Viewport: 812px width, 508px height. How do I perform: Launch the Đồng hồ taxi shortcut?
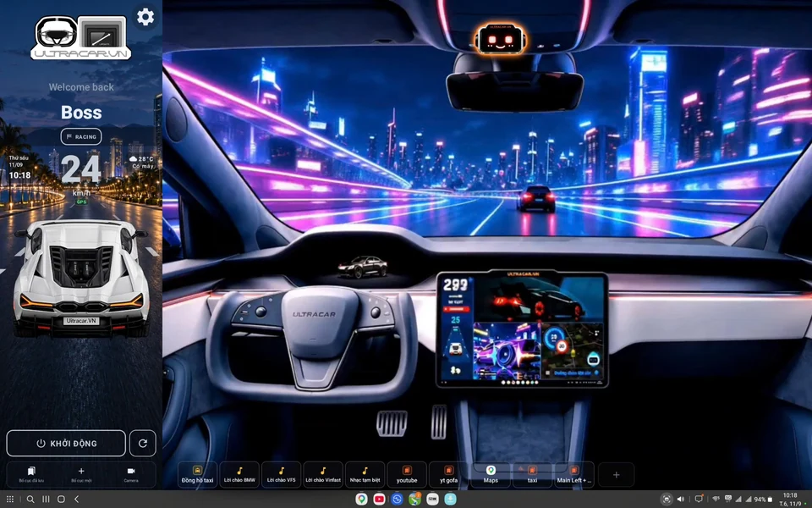click(197, 474)
